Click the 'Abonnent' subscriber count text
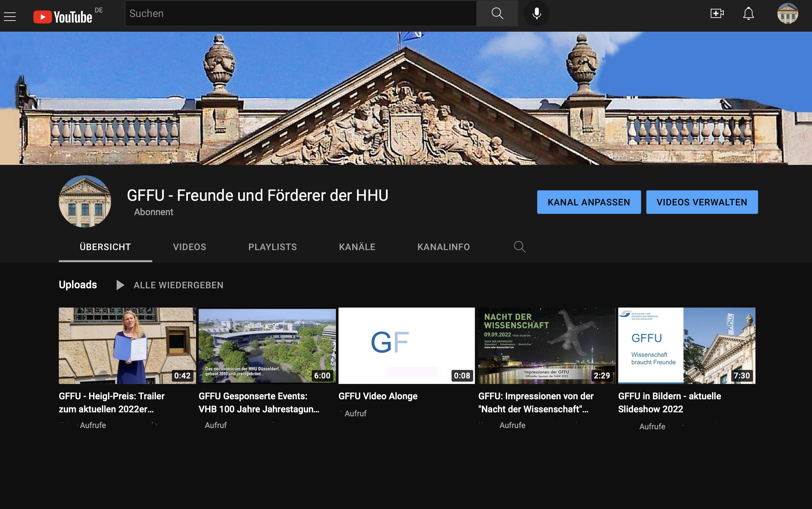 153,212
